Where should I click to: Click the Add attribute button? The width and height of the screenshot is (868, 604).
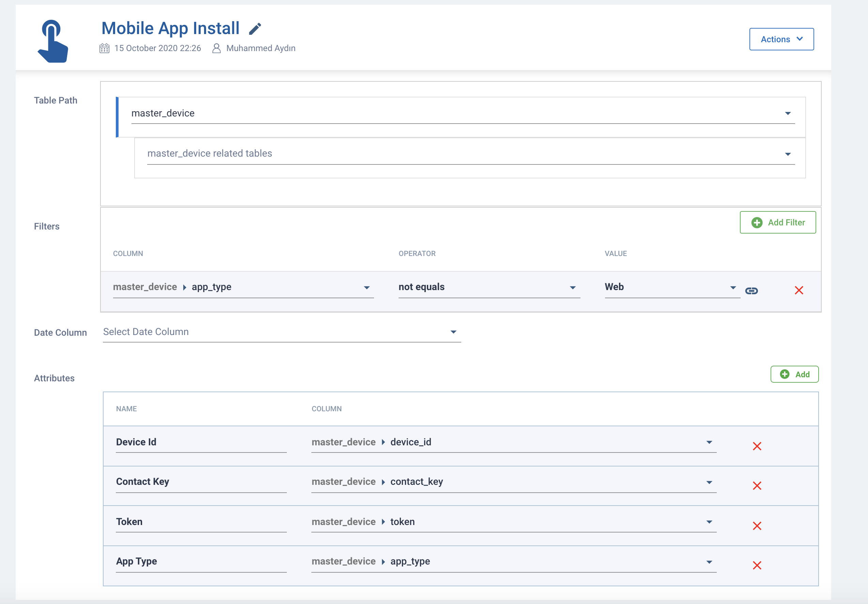tap(794, 374)
